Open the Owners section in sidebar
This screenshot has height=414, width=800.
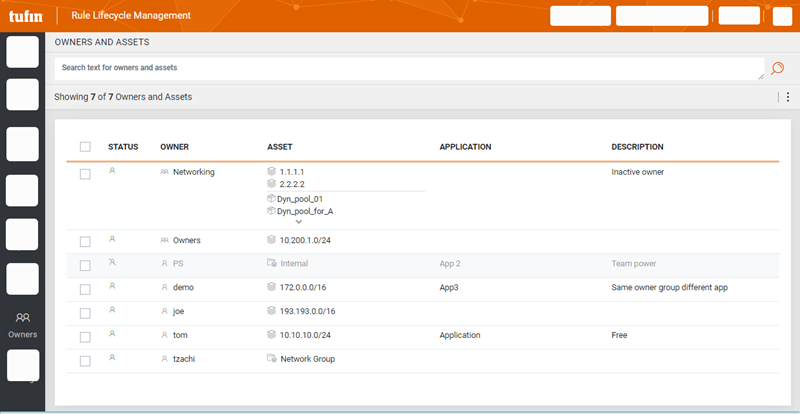(x=22, y=325)
